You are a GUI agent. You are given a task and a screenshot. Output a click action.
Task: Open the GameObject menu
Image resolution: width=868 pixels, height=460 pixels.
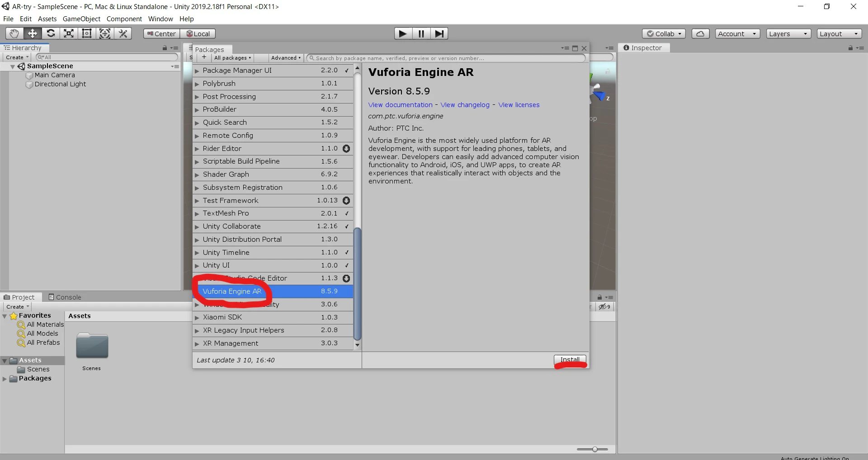pos(81,19)
